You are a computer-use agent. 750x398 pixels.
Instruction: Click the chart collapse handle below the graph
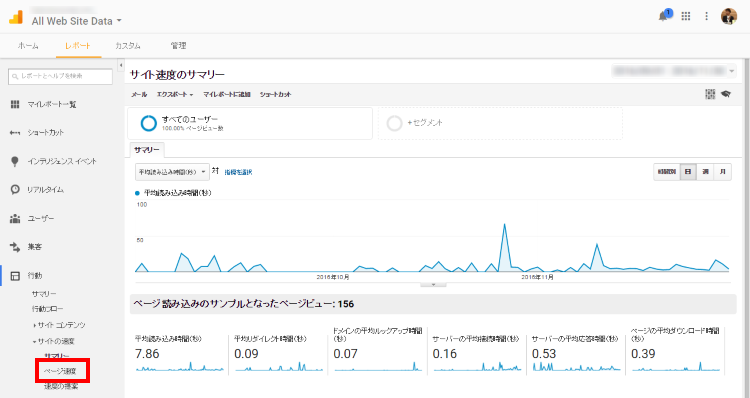click(433, 284)
